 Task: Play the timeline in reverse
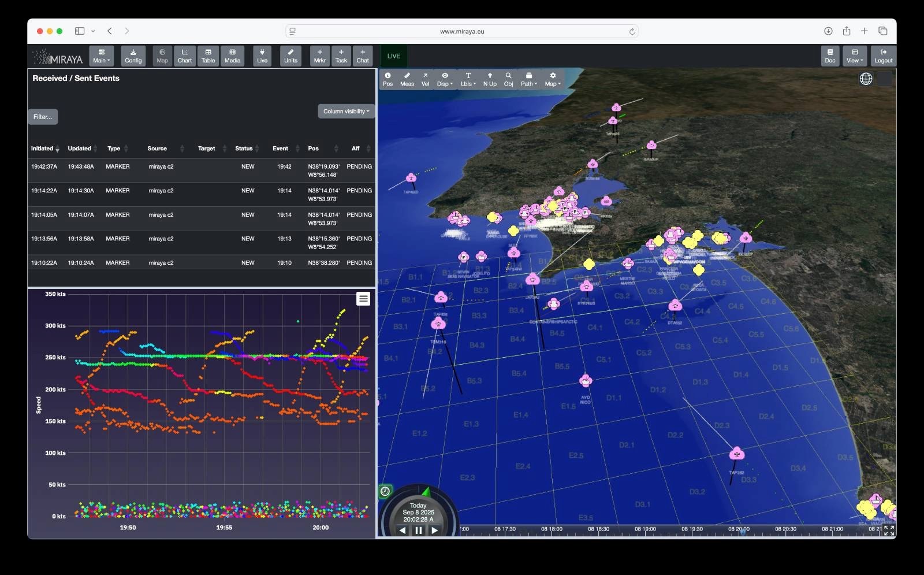coord(403,530)
